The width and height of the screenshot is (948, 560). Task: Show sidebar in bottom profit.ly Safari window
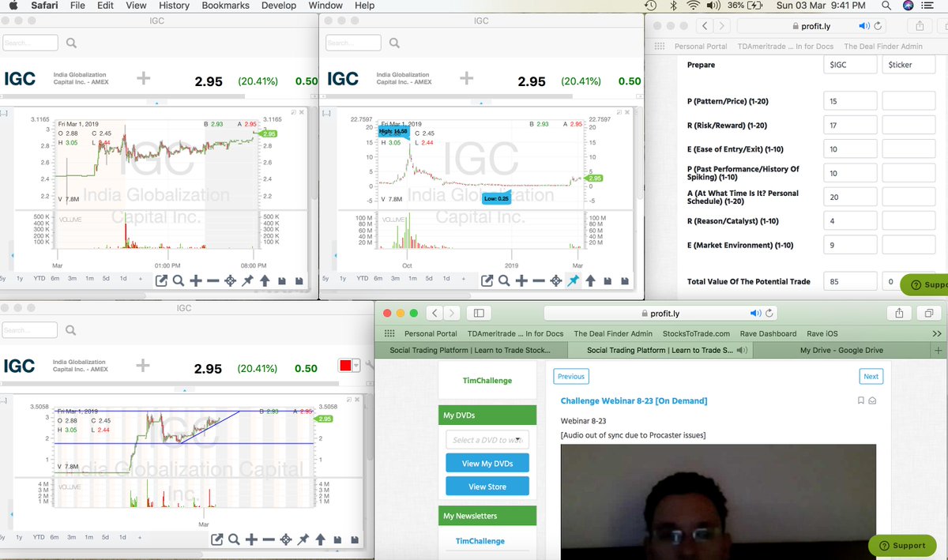click(x=479, y=313)
